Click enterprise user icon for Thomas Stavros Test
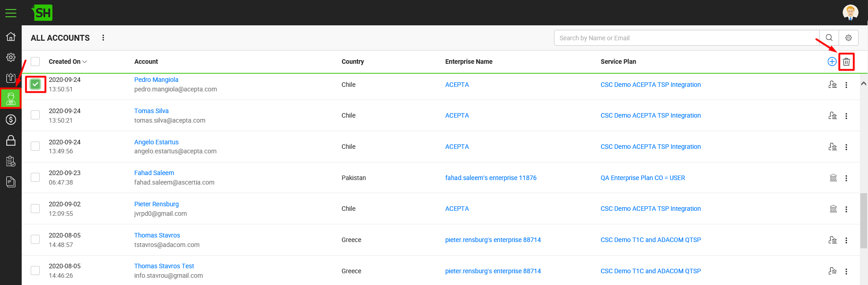Image resolution: width=868 pixels, height=285 pixels. 833,271
